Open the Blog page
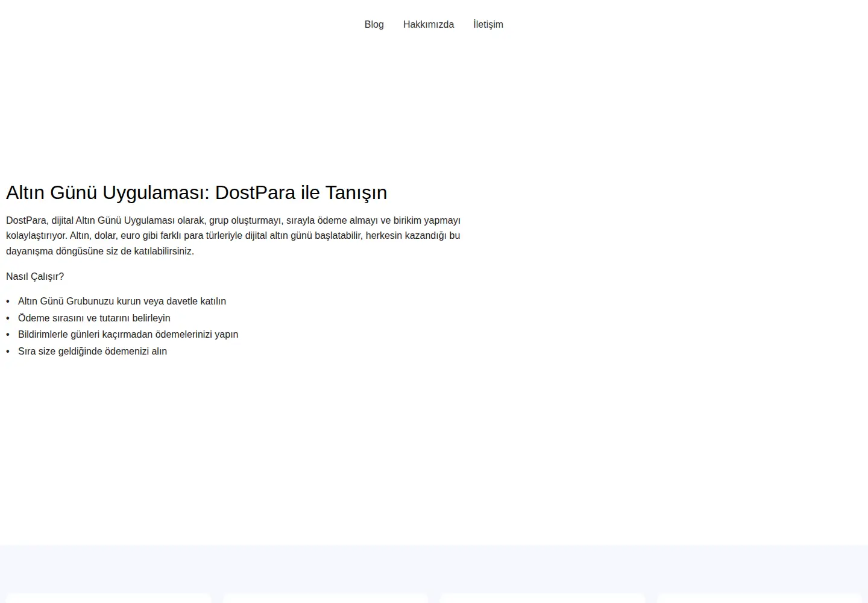Screen dimensions: 868x603 click(x=374, y=24)
